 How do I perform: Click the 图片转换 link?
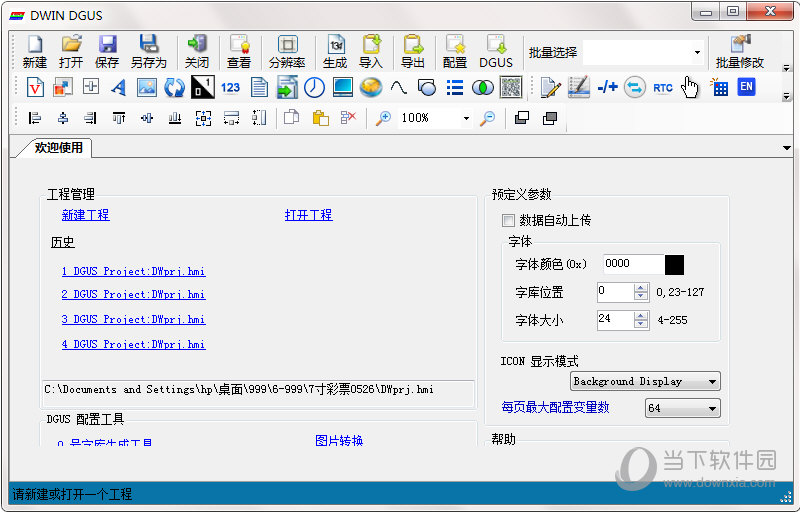pyautogui.click(x=339, y=440)
